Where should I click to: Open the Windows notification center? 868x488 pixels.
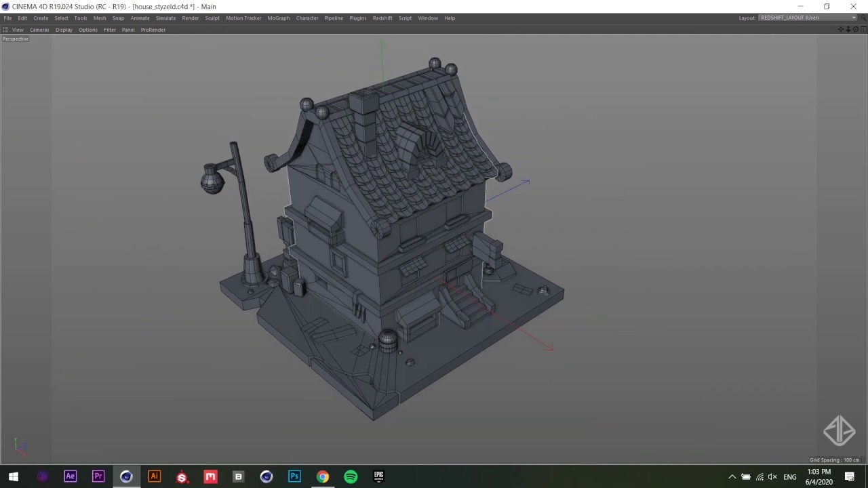(849, 477)
